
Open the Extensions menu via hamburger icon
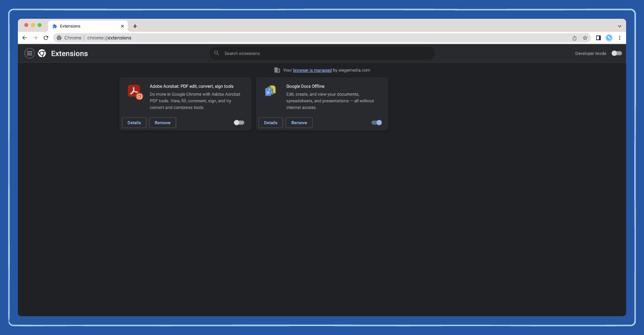(30, 53)
